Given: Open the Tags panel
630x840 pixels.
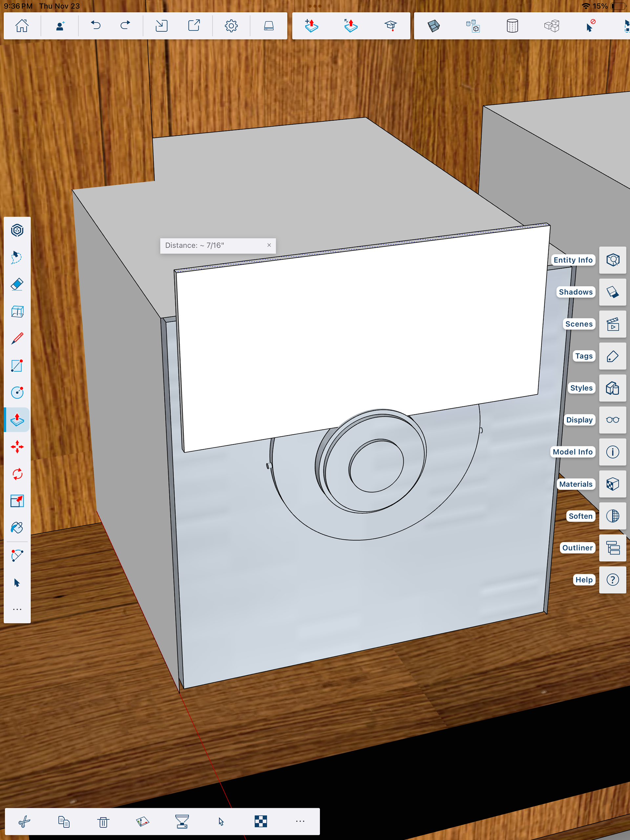Looking at the screenshot, I should point(612,356).
